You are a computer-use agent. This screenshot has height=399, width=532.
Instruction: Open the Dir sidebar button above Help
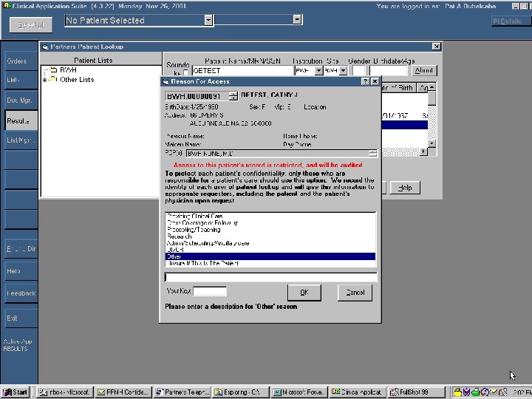[21, 248]
